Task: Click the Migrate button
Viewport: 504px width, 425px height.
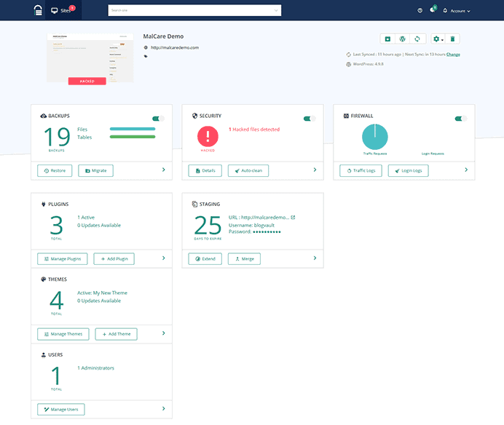Action: pyautogui.click(x=96, y=170)
